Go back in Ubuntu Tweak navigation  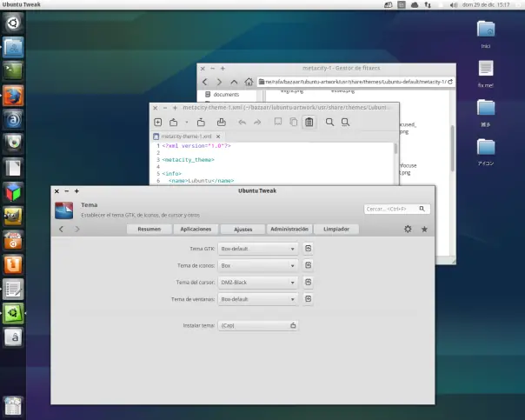[x=61, y=229]
